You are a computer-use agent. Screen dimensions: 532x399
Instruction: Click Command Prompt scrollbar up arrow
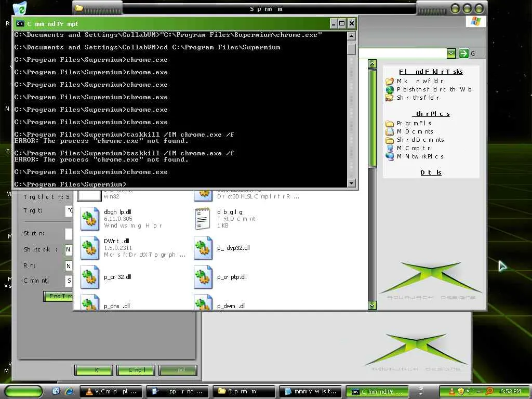pyautogui.click(x=352, y=36)
